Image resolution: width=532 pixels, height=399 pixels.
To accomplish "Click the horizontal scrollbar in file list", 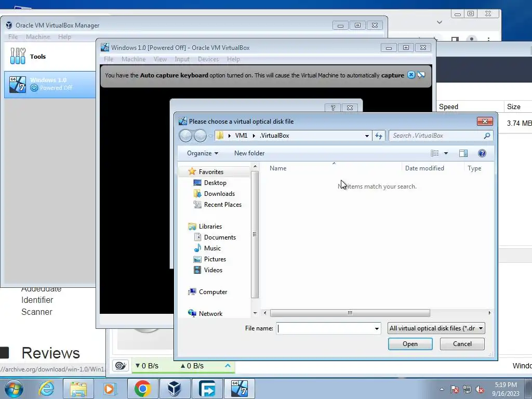I will pyautogui.click(x=350, y=313).
